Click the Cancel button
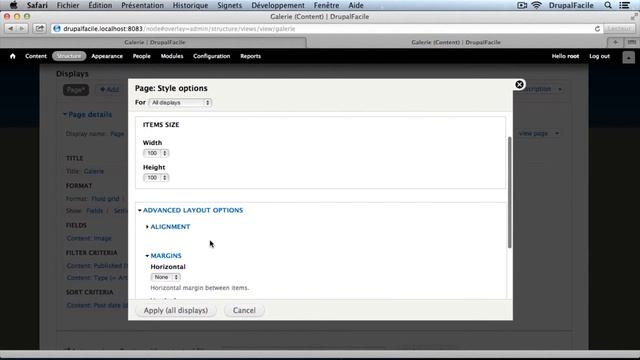 (x=244, y=310)
